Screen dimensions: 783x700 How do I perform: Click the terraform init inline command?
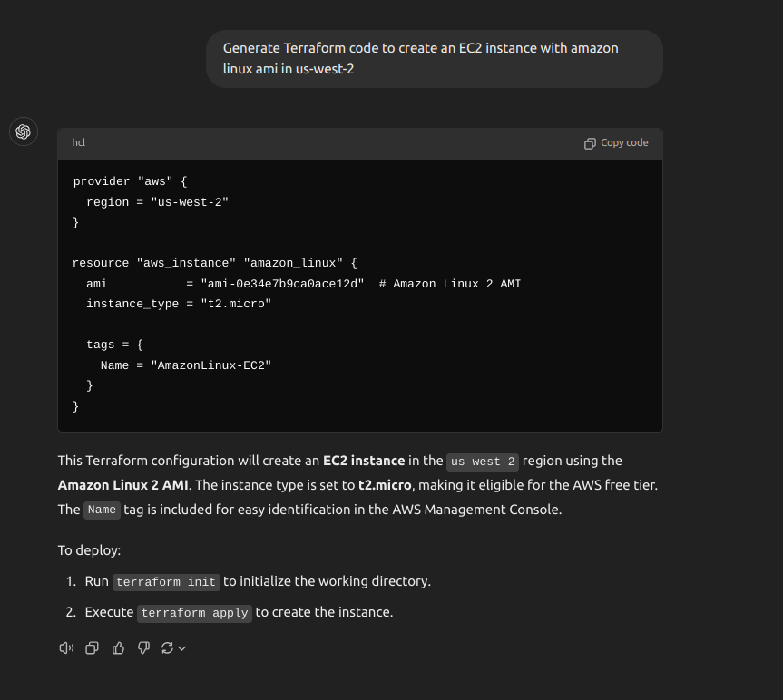166,582
